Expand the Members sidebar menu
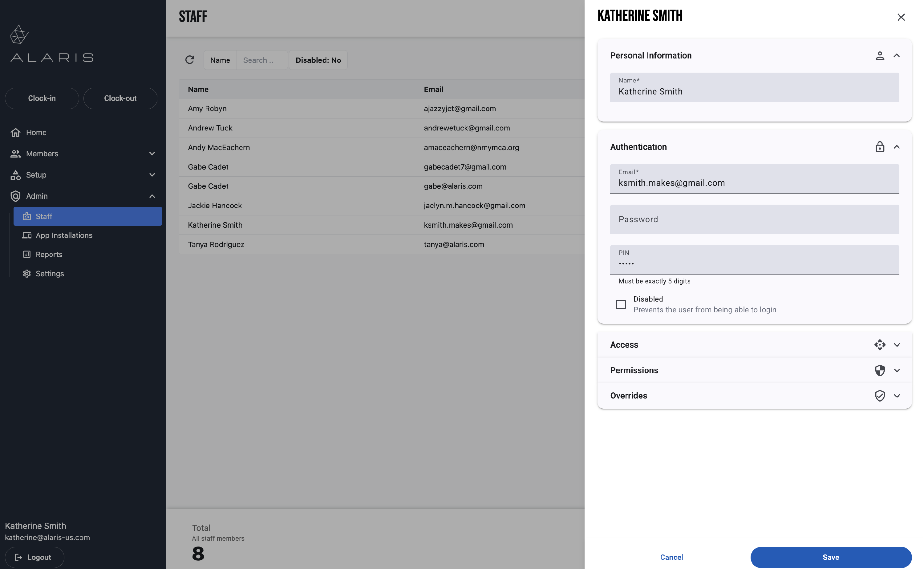The height and width of the screenshot is (569, 924). click(152, 154)
